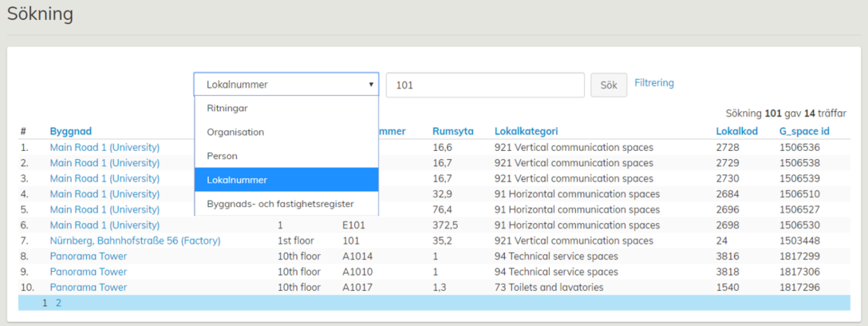Go to results page 2
This screenshot has width=868, height=326.
click(58, 303)
